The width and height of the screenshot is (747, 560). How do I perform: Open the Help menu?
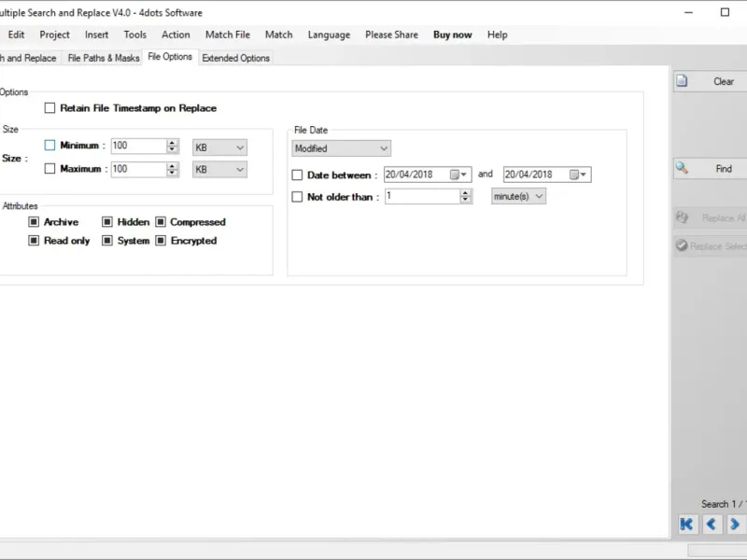(x=498, y=35)
